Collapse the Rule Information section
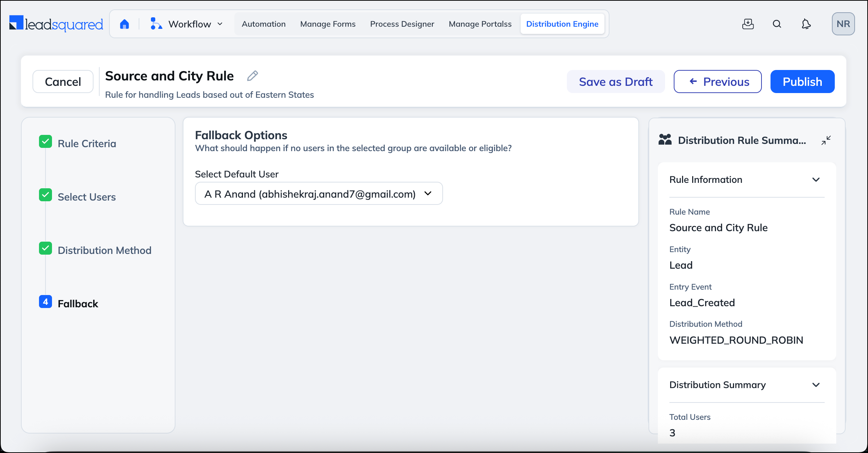The image size is (868, 453). pyautogui.click(x=816, y=179)
